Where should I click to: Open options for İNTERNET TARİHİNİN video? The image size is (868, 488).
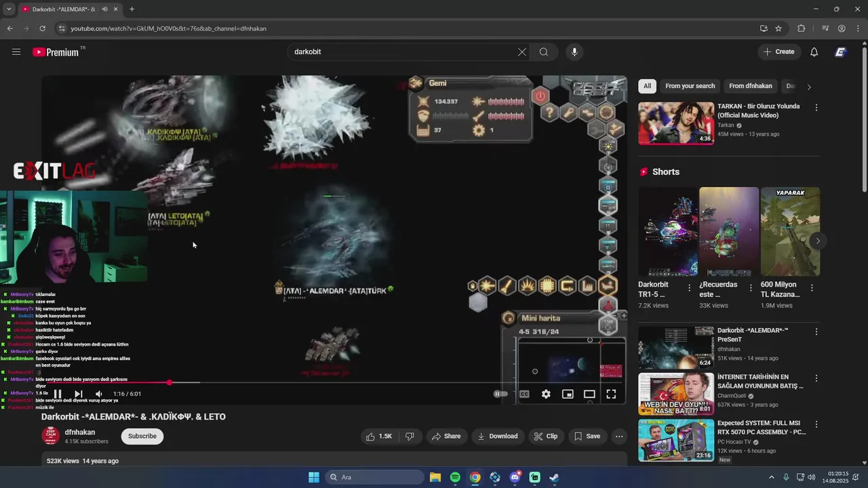pyautogui.click(x=816, y=378)
